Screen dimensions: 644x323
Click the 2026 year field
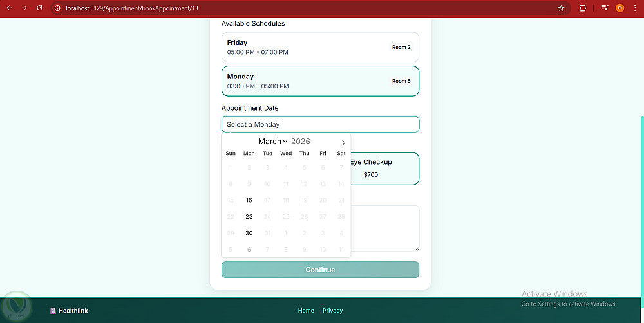[x=301, y=141]
